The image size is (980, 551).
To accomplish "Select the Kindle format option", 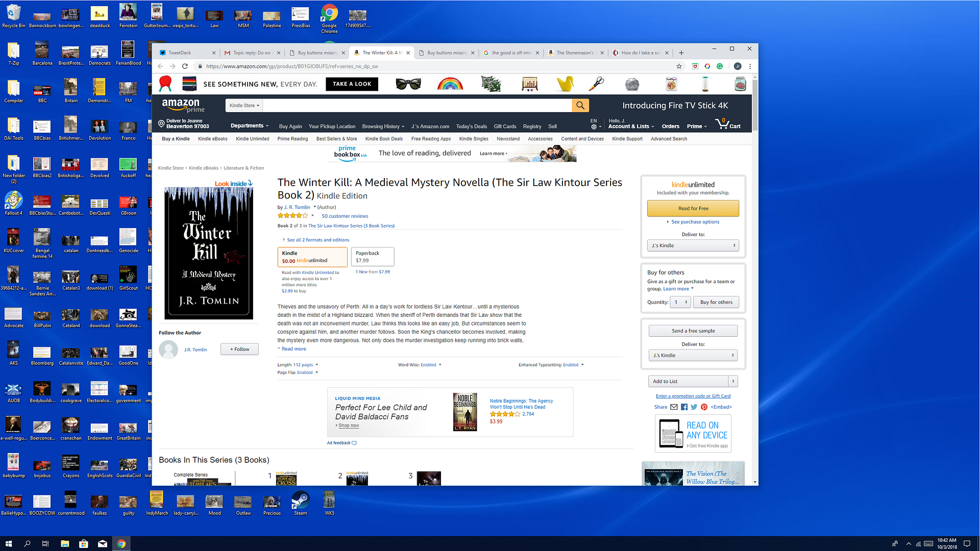I will click(x=312, y=257).
